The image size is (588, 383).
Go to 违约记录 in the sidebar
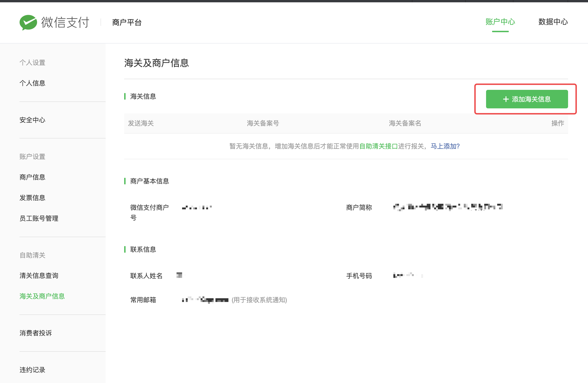tap(32, 370)
